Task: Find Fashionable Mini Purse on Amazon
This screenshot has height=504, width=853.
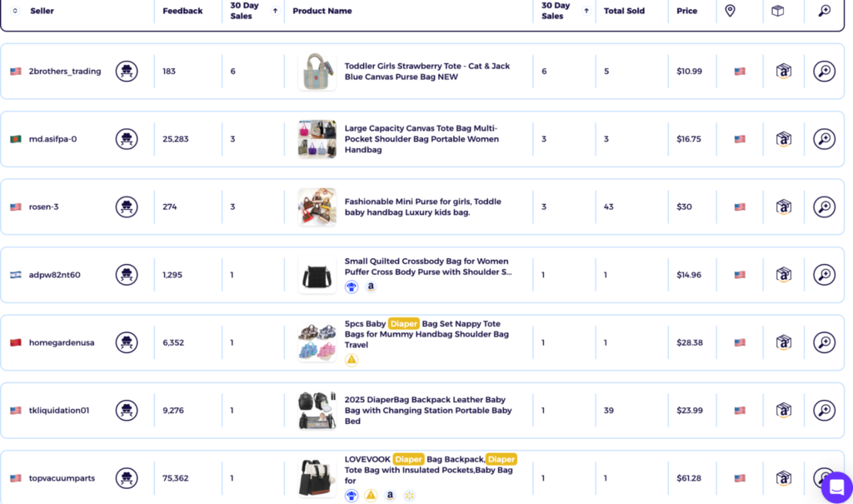Action: 783,207
